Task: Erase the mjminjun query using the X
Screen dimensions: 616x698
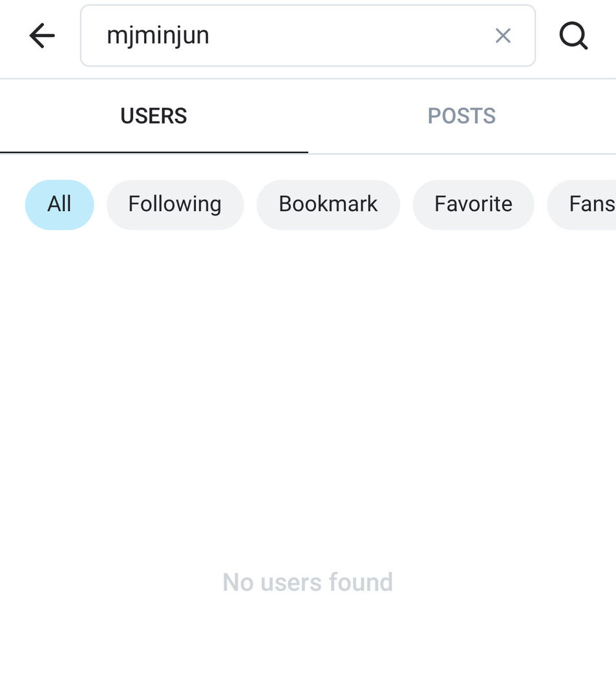Action: (503, 36)
